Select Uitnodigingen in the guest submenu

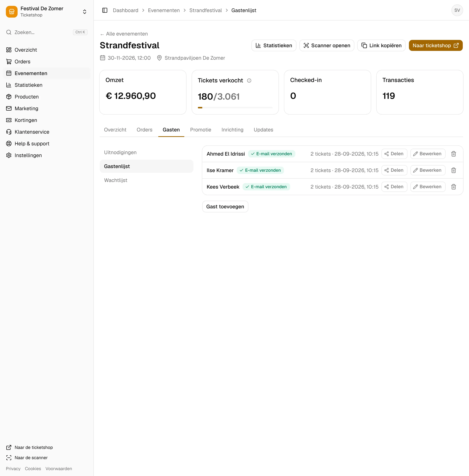click(146, 153)
